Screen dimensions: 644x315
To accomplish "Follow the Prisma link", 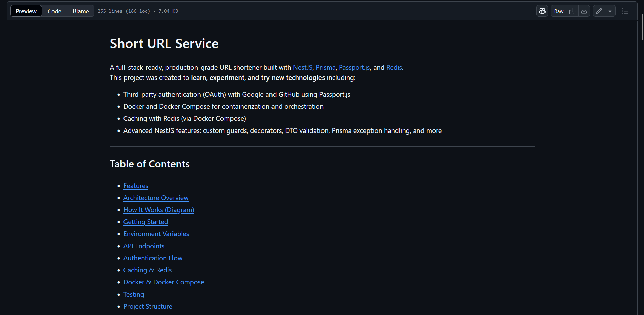I will tap(325, 67).
